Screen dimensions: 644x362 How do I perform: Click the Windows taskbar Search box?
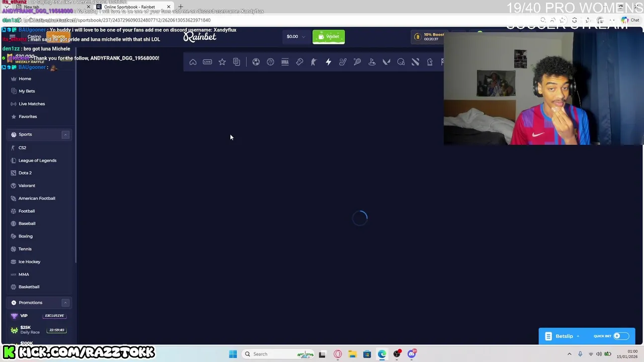(278, 354)
